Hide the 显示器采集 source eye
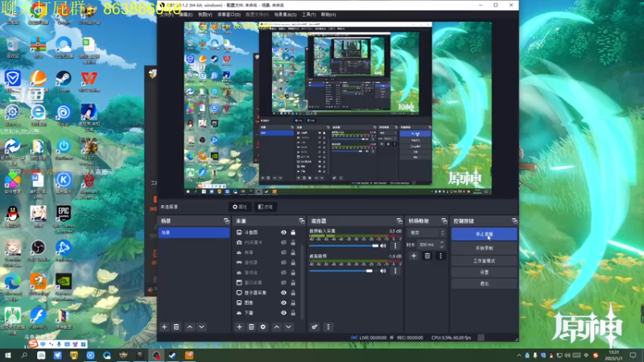This screenshot has height=362, width=644. pos(283,293)
